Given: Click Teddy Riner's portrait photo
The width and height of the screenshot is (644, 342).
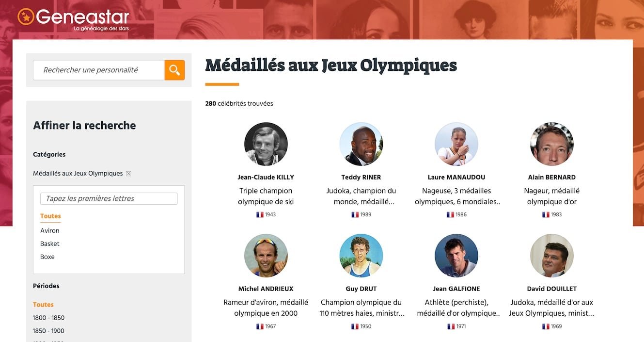Looking at the screenshot, I should coord(361,144).
